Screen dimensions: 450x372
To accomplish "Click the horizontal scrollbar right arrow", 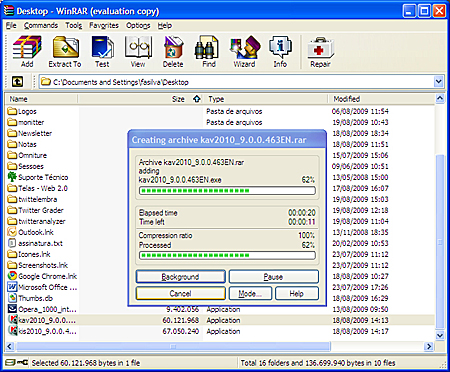I will pos(429,346).
